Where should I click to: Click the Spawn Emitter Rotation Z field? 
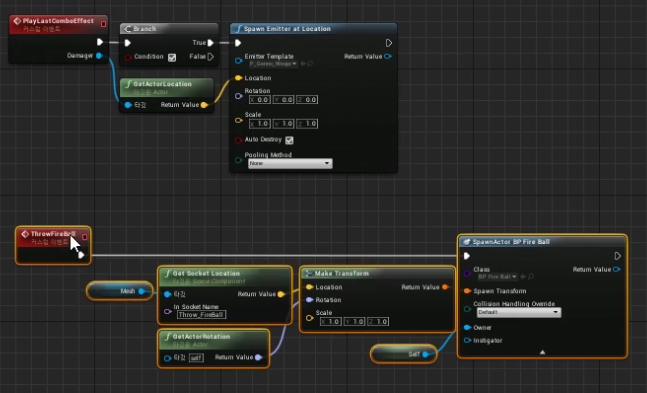307,99
